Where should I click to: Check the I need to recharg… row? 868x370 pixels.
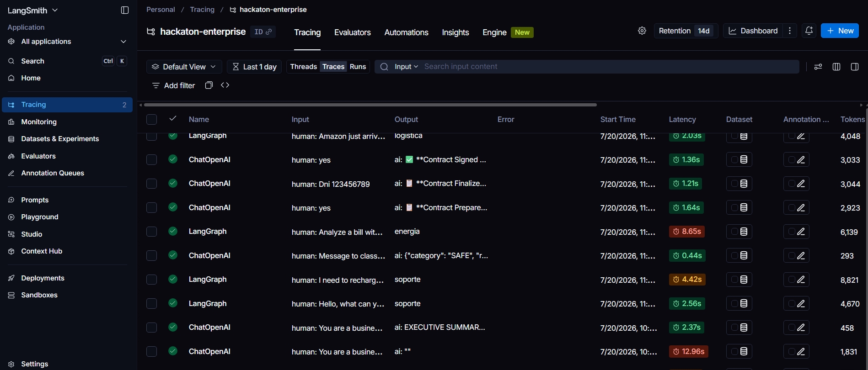151,280
